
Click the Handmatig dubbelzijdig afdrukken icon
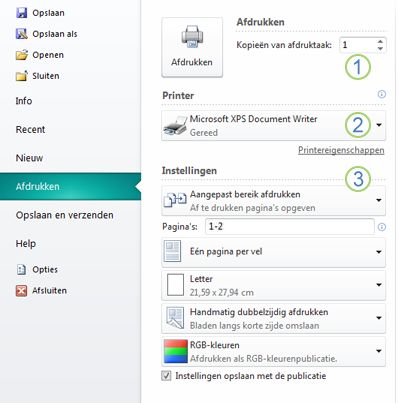coord(175,318)
